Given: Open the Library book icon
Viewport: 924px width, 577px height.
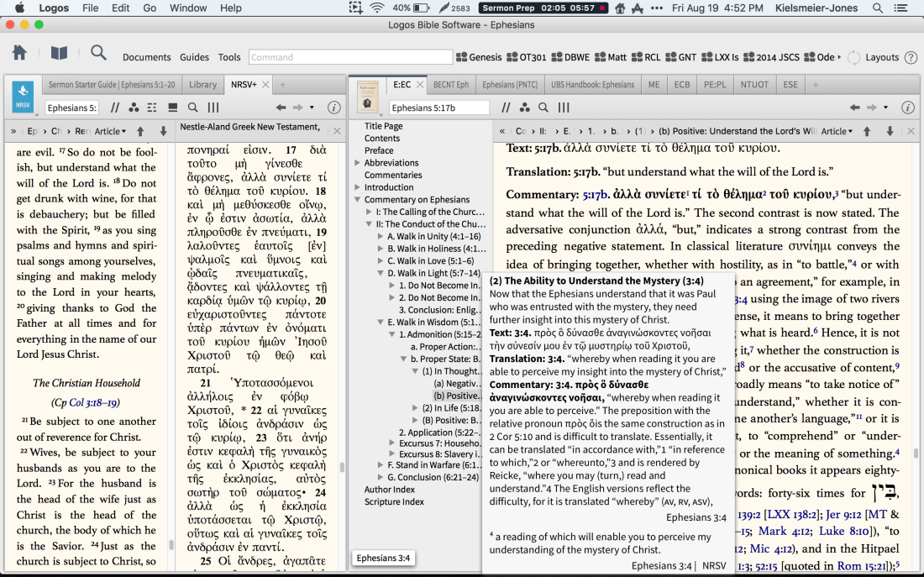Looking at the screenshot, I should click(x=59, y=54).
